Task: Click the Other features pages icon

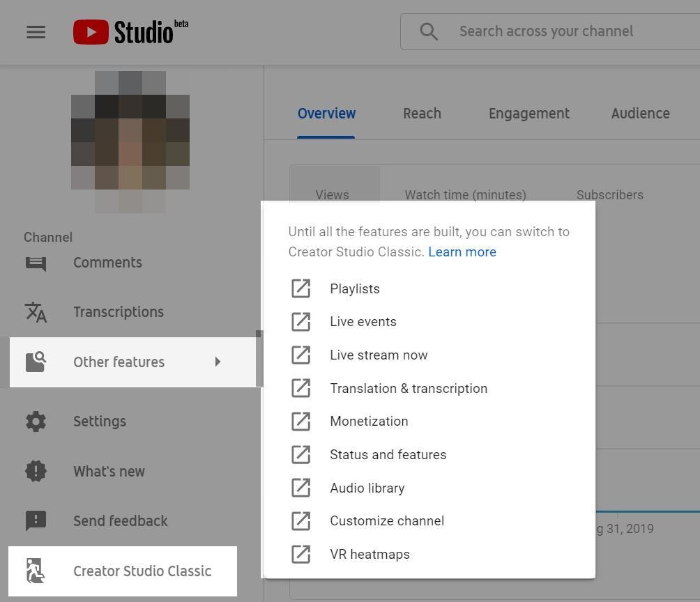Action: (x=36, y=362)
